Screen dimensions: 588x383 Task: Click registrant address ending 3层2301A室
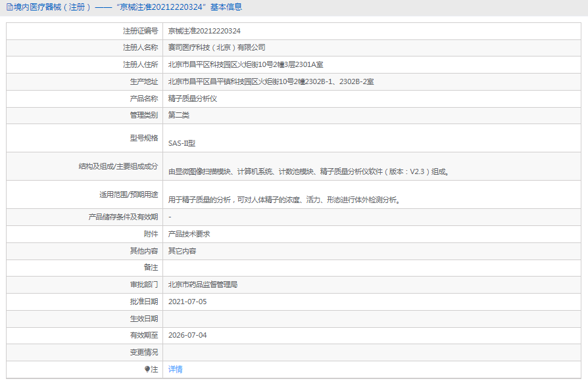click(x=245, y=64)
